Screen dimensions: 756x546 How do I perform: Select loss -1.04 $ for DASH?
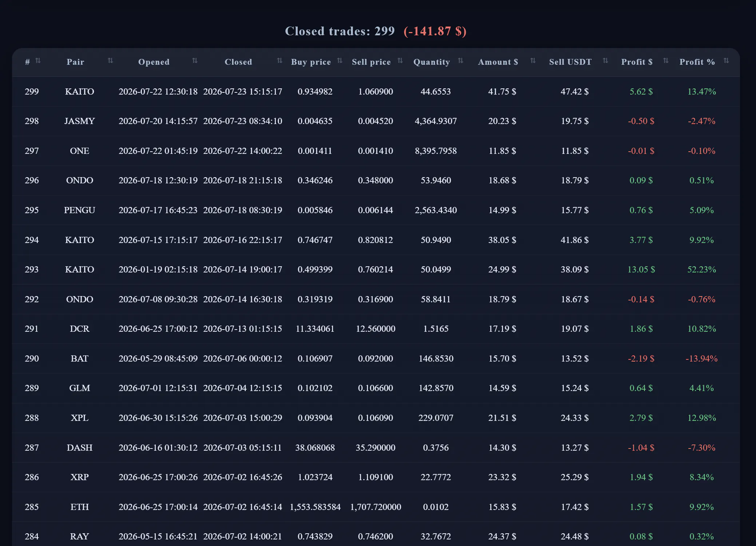(x=641, y=448)
